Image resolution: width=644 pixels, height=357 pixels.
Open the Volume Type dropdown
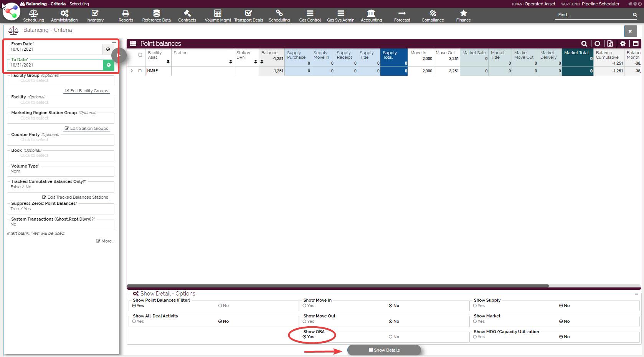pyautogui.click(x=60, y=171)
